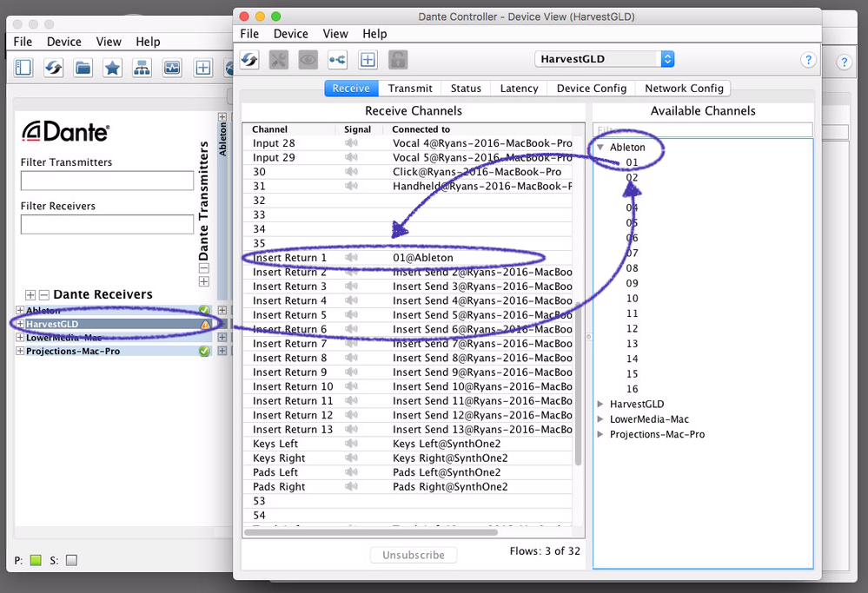Viewport: 868px width, 593px height.
Task: Click the padlock icon in Device View toolbar
Action: (x=397, y=59)
